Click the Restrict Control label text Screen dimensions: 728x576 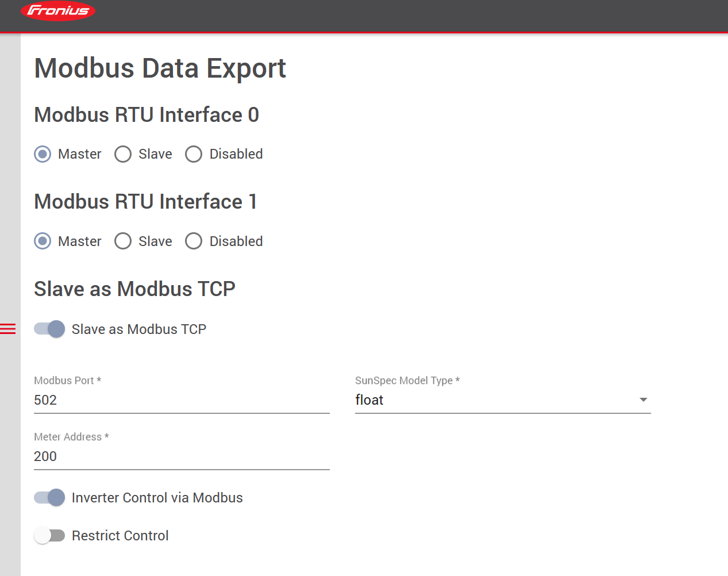coord(120,536)
